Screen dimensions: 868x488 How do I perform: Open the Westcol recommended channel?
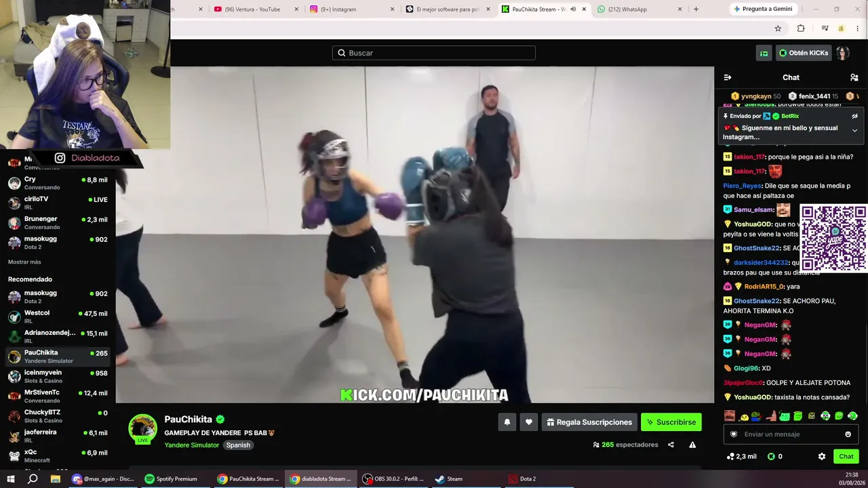pos(58,317)
